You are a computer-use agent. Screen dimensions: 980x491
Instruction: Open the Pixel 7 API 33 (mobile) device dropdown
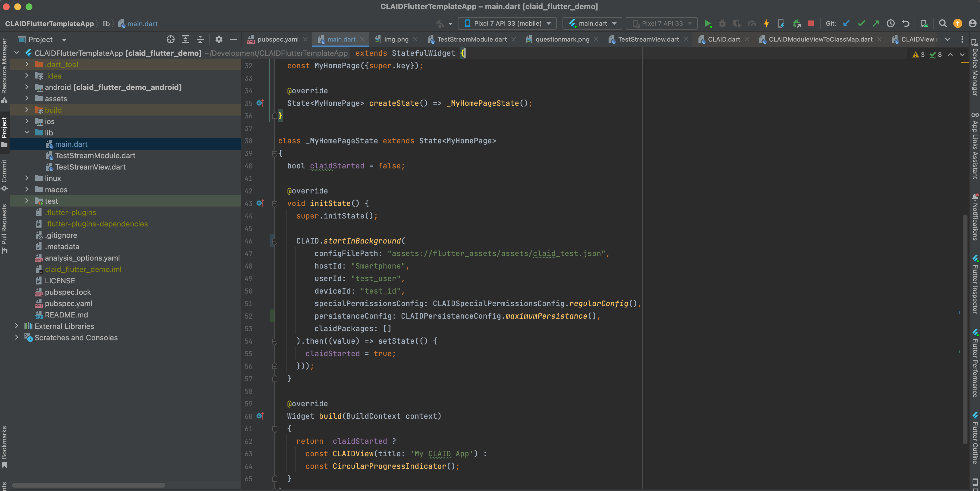507,24
